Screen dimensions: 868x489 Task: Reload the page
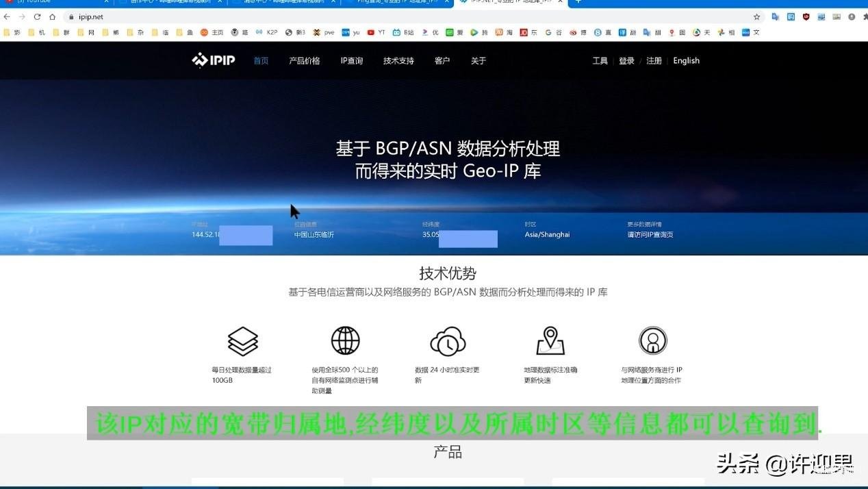[37, 16]
